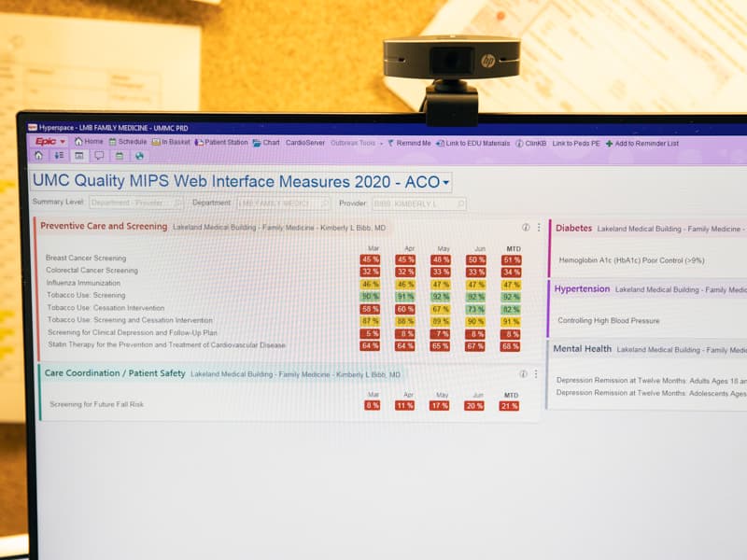Click the Preventive Care and Screening heading
This screenshot has width=747, height=560.
pyautogui.click(x=104, y=226)
